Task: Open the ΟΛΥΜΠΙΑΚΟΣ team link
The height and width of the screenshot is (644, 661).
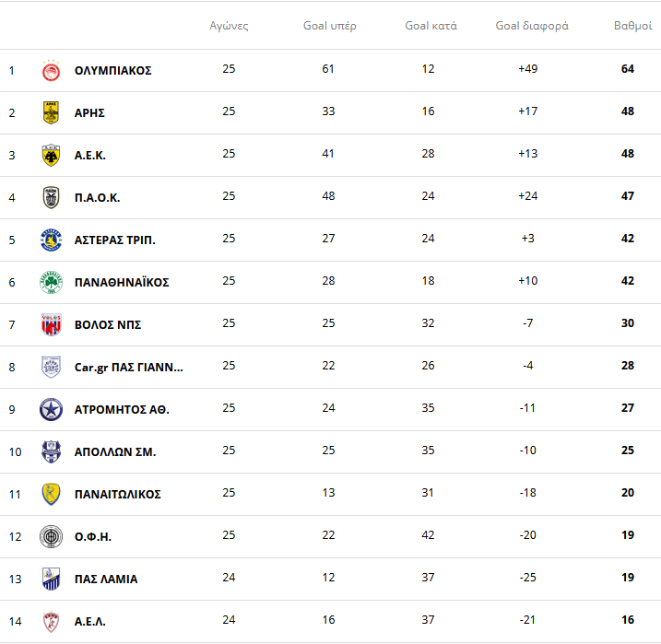Action: pyautogui.click(x=112, y=71)
